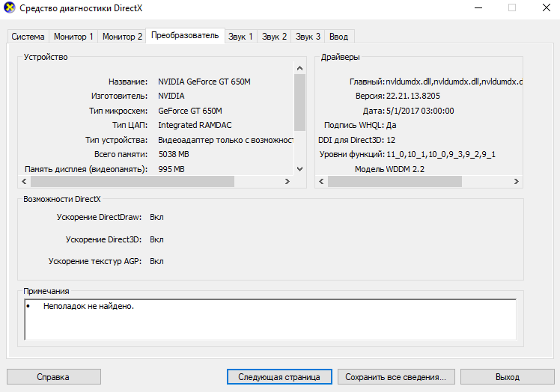560x392 pixels.
Task: Click right arrow of device horizontal scrollbar
Action: pyautogui.click(x=287, y=181)
